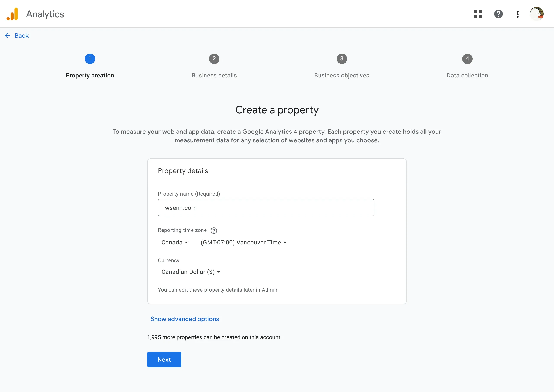
Task: Expand the Canadian Dollar currency dropdown
Action: 190,272
